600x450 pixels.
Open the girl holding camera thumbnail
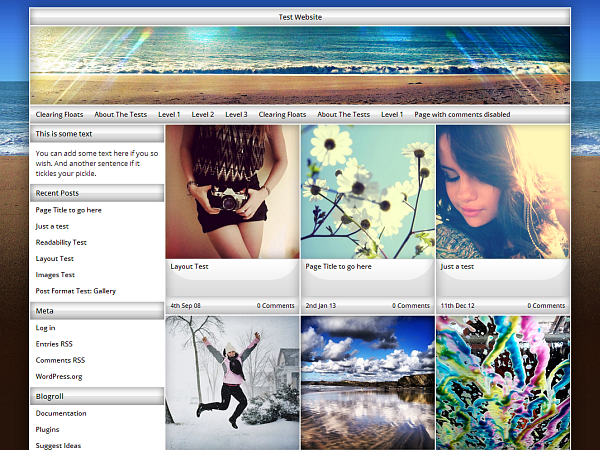point(232,191)
